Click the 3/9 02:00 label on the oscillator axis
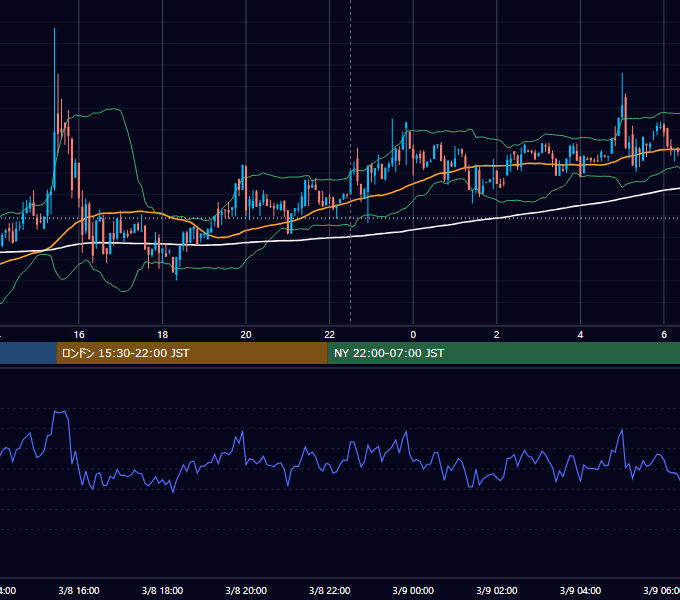Screen dimensions: 680x600 click(x=497, y=590)
